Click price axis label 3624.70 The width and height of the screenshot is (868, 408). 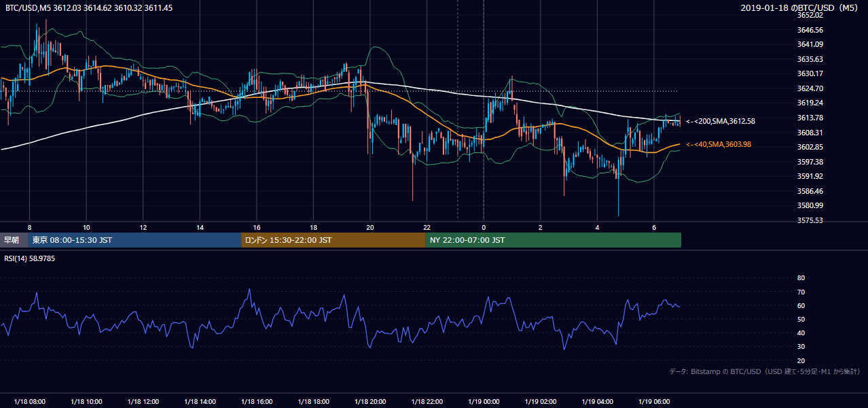(810, 88)
